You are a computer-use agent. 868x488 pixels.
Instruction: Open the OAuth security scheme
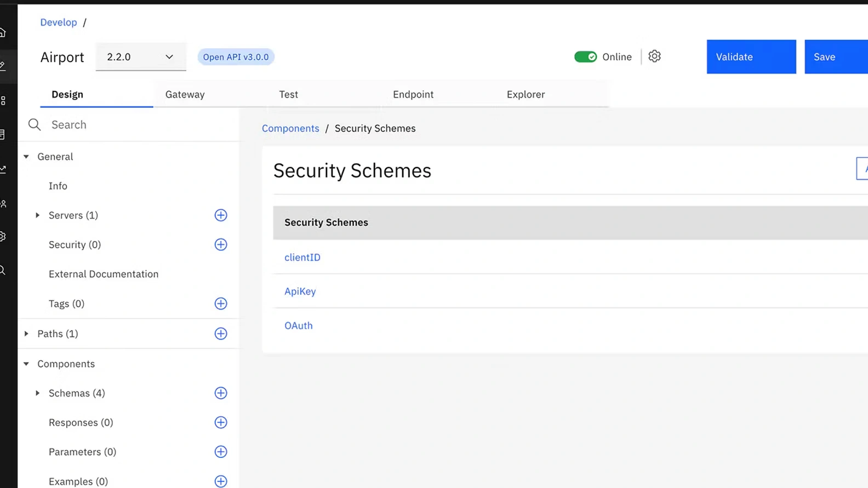298,325
